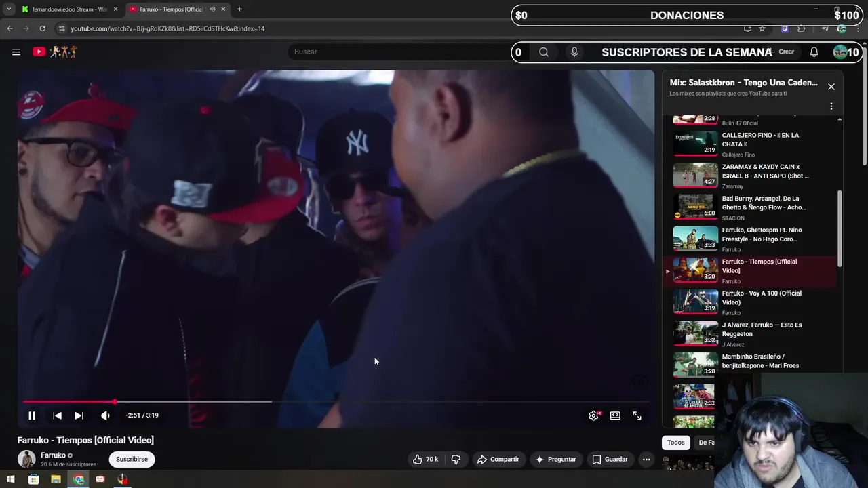Open Microsoft Store from taskbar

click(x=33, y=479)
